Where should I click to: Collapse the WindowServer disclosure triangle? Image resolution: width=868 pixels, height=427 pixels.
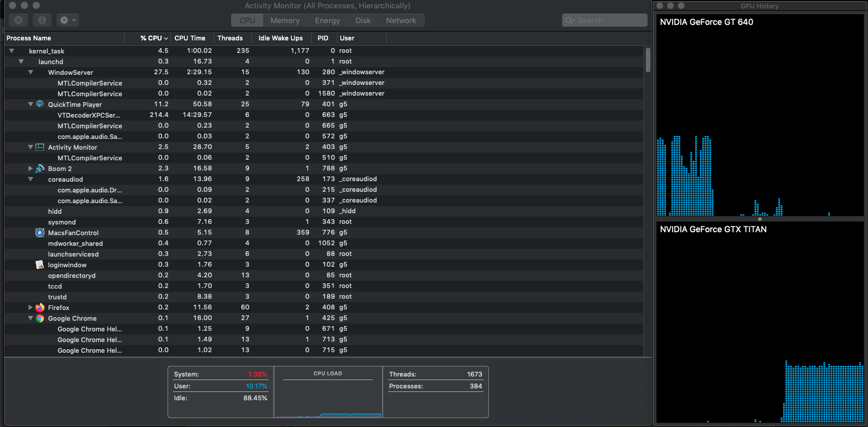click(30, 72)
